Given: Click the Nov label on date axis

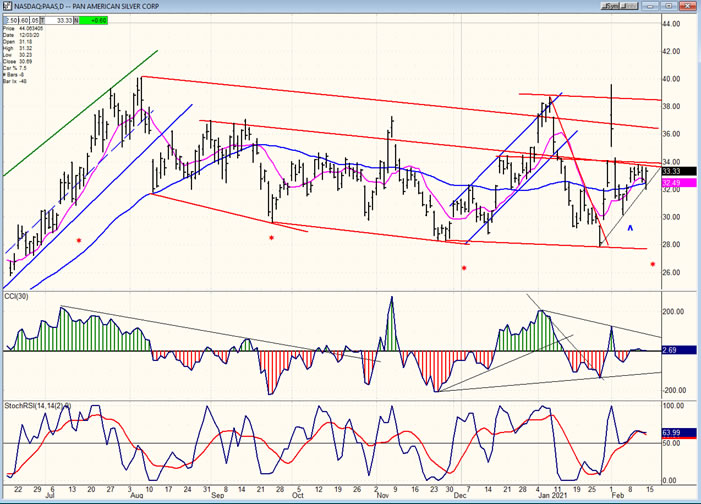Looking at the screenshot, I should click(383, 496).
